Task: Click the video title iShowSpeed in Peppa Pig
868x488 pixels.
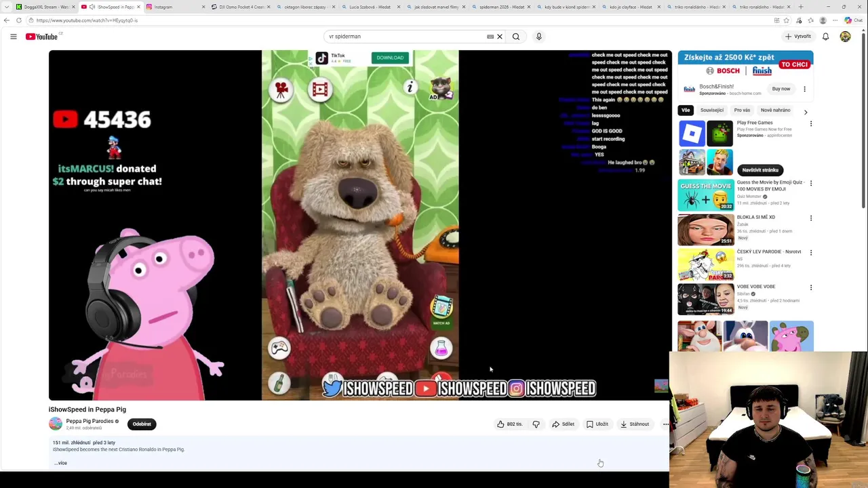Action: (87, 409)
